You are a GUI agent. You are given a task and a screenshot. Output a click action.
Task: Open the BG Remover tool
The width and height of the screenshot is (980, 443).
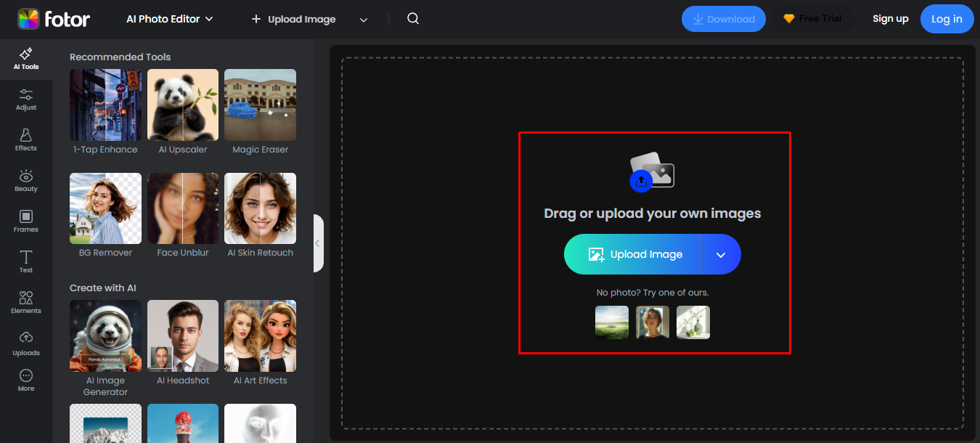[x=105, y=208]
